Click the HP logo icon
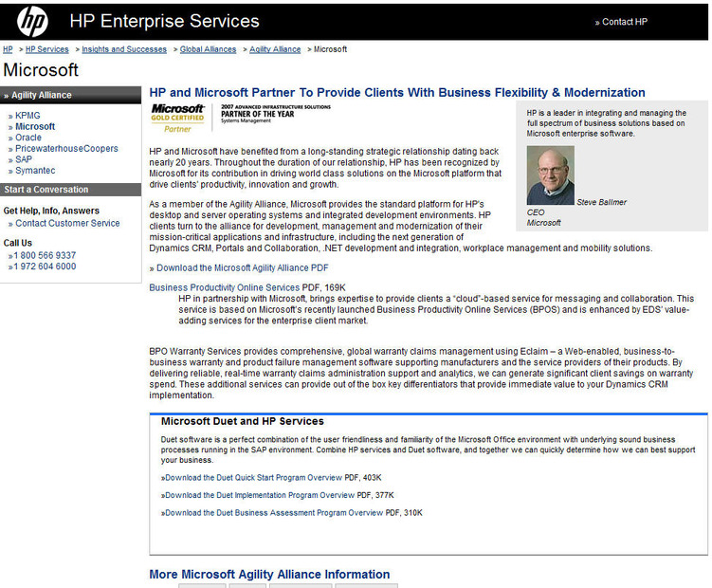The height and width of the screenshot is (588, 712). 32,22
